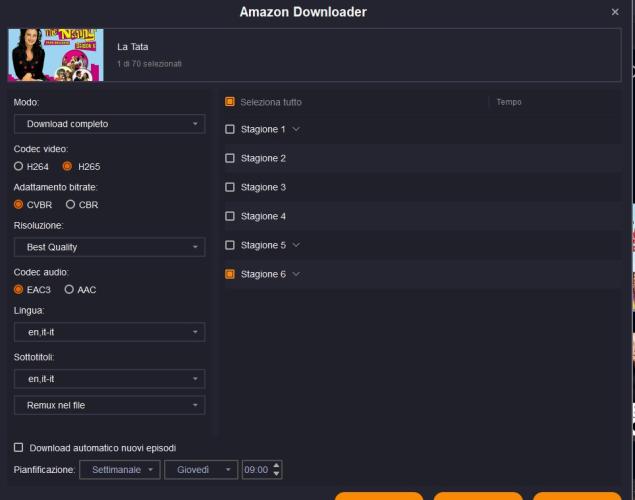Select H264 video codec

point(18,166)
